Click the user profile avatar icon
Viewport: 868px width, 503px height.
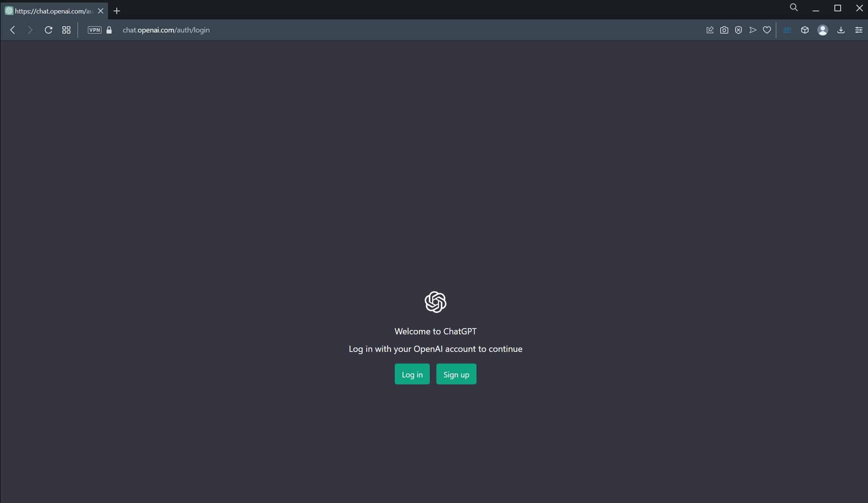tap(822, 30)
